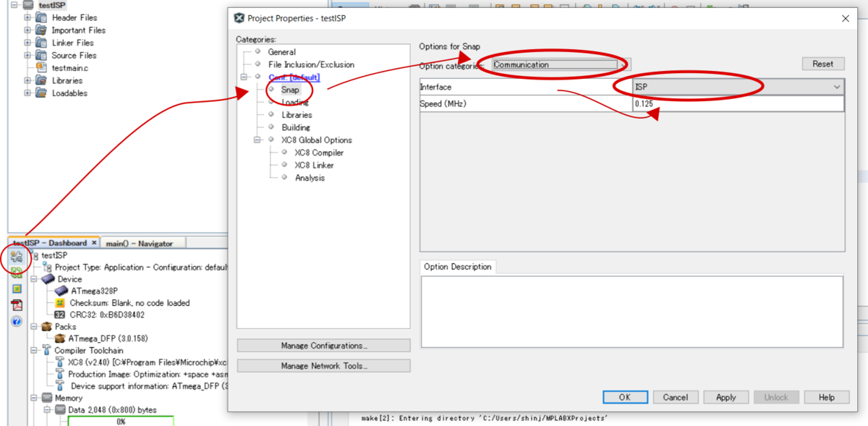
Task: Click the Important Files folder icon
Action: click(x=41, y=30)
